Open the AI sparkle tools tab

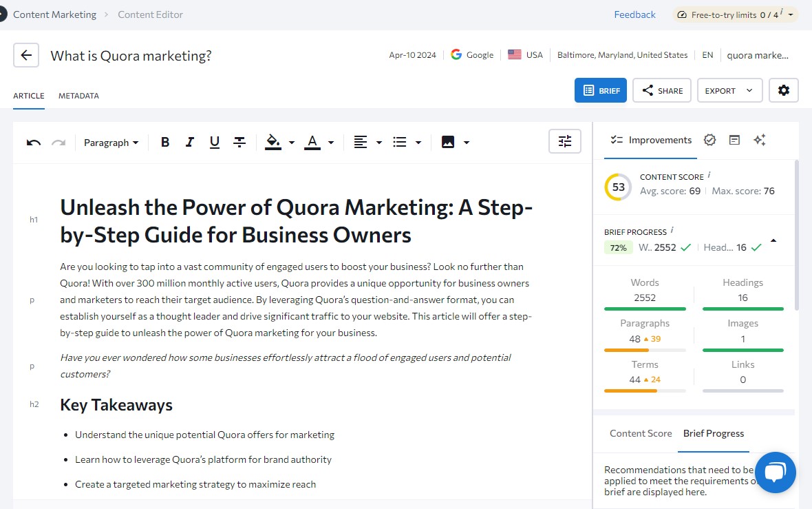[760, 140]
